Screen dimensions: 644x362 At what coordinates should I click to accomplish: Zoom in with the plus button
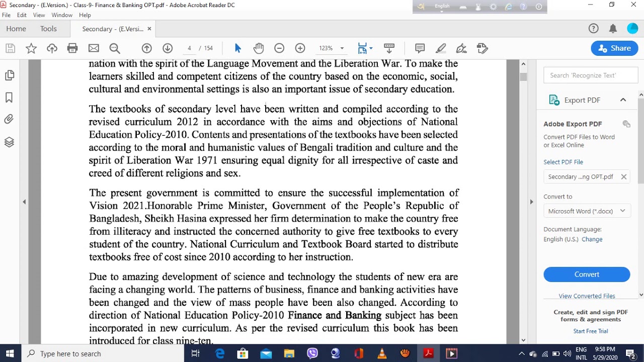click(x=300, y=48)
